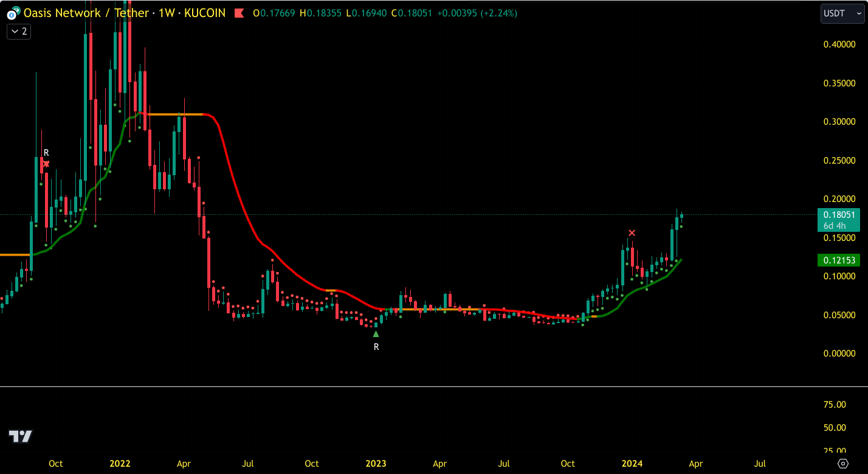Click the 0.00000 price axis label
Screen dimensions: 868x474
pyautogui.click(x=839, y=354)
